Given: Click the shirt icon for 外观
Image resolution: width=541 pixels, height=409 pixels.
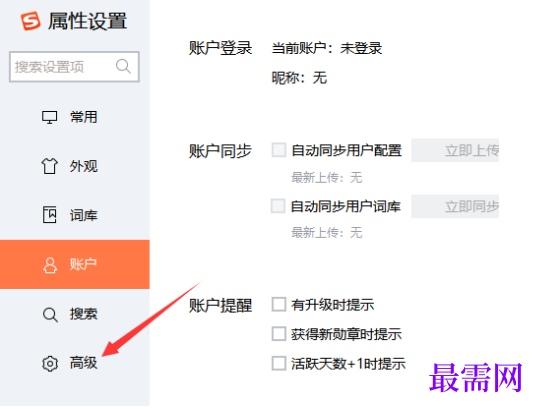Looking at the screenshot, I should tap(49, 166).
